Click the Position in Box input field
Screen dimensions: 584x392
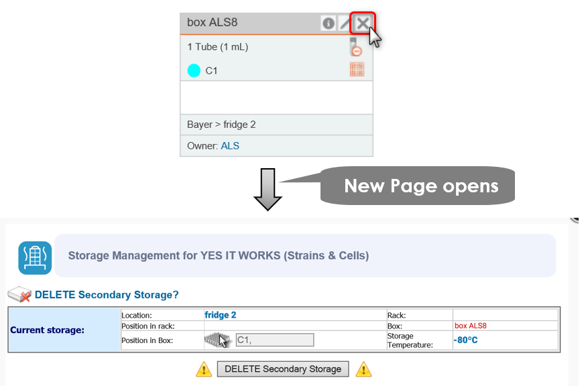275,340
